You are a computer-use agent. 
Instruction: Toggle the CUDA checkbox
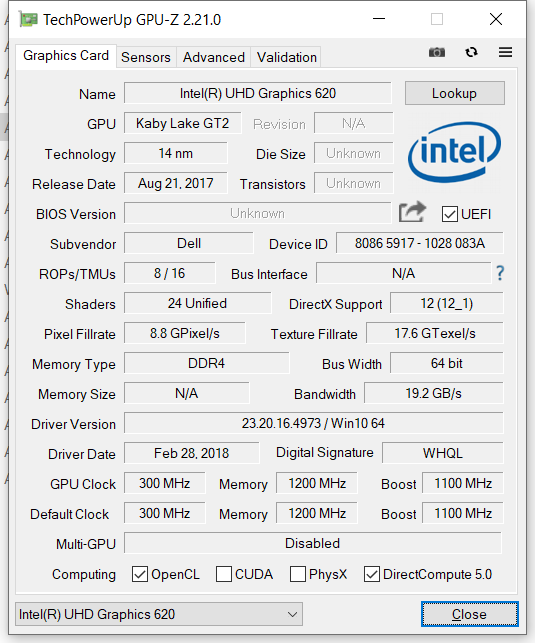point(224,574)
